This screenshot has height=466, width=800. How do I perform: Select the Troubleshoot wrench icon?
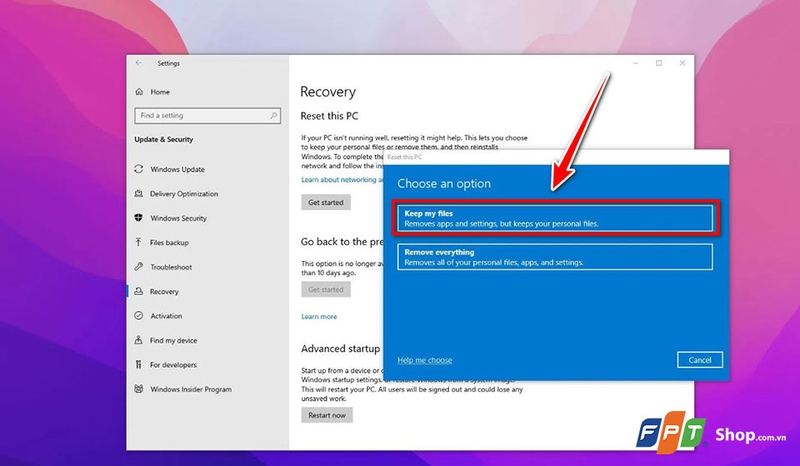pyautogui.click(x=139, y=267)
